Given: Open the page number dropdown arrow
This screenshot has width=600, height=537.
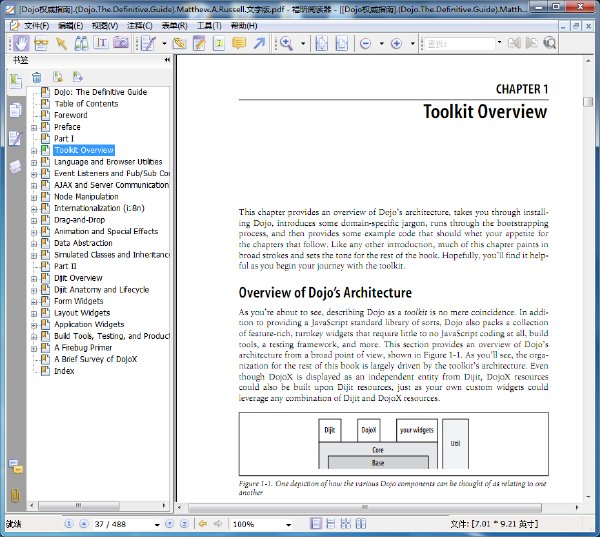Looking at the screenshot, I should point(157,524).
